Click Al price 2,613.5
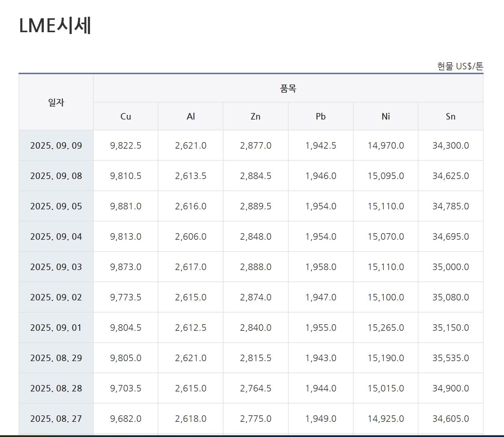 (x=191, y=176)
